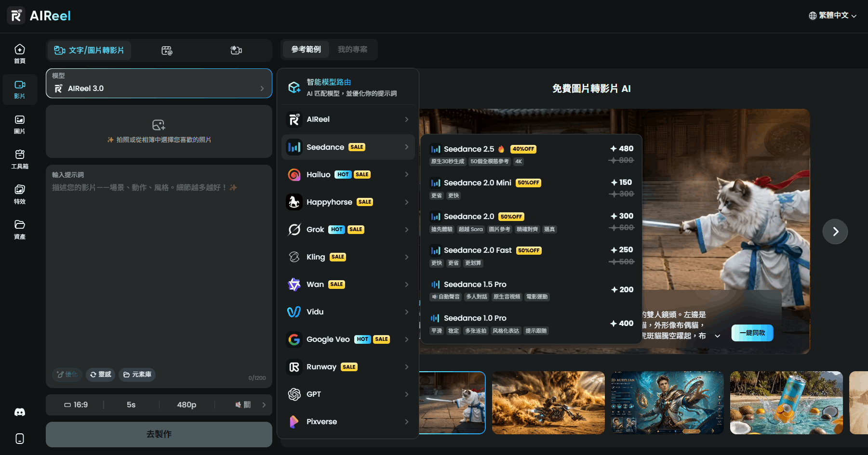The width and height of the screenshot is (868, 455).
Task: Click the 元素庫 element library button
Action: coord(137,375)
